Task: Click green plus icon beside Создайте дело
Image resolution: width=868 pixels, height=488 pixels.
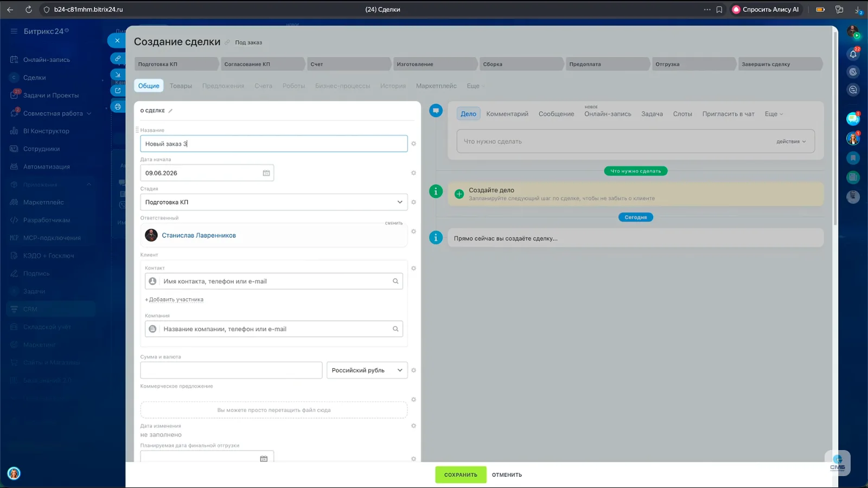Action: [459, 194]
